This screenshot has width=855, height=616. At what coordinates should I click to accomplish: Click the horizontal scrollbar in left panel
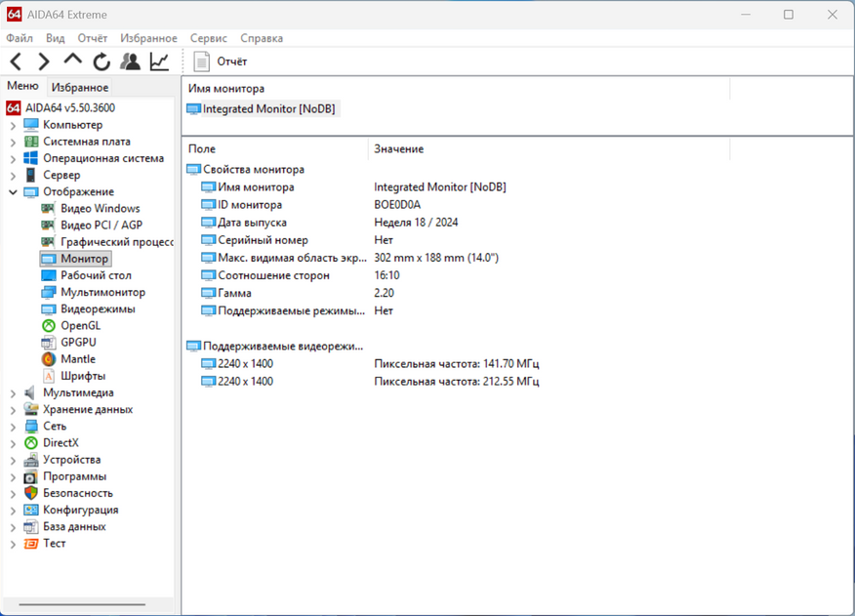pyautogui.click(x=88, y=605)
